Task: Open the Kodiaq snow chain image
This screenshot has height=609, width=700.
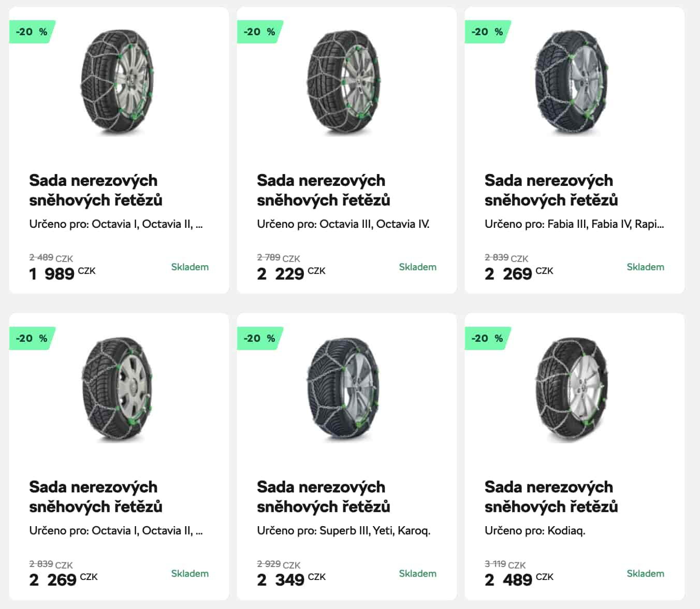Action: point(571,389)
